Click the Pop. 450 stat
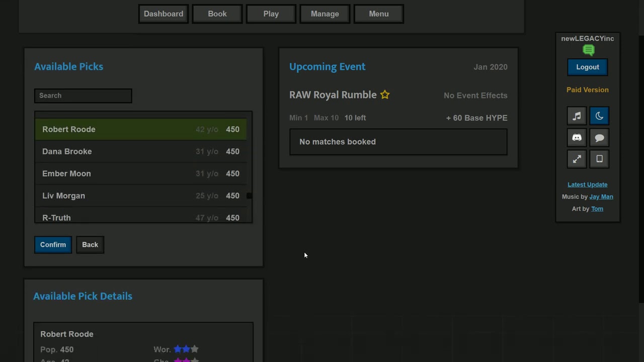Viewport: 644px width, 362px height. pyautogui.click(x=57, y=349)
